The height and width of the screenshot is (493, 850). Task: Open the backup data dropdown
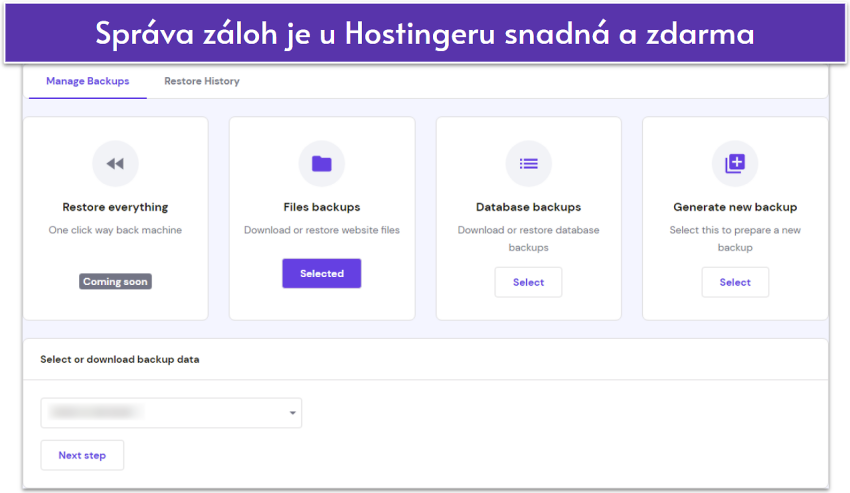pyautogui.click(x=171, y=413)
